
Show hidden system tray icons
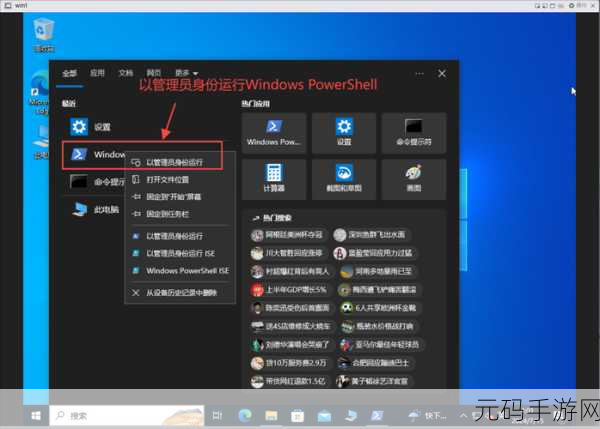tap(463, 416)
